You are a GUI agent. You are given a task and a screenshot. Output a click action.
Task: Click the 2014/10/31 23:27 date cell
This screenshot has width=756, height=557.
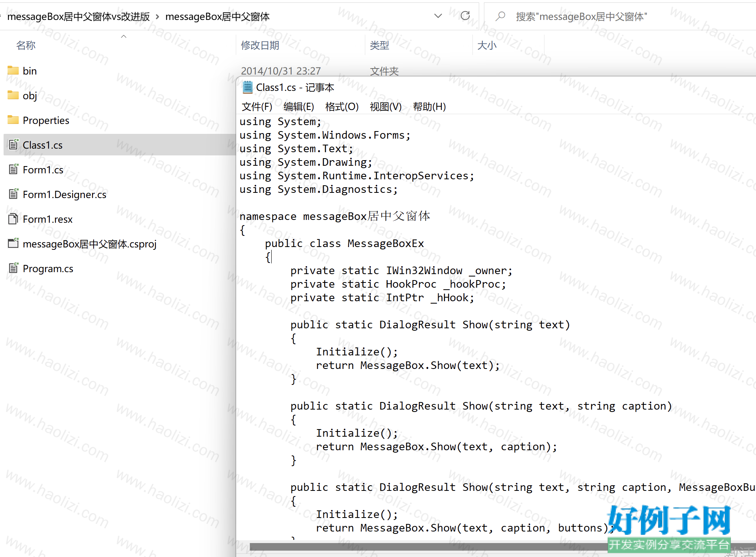coord(281,71)
